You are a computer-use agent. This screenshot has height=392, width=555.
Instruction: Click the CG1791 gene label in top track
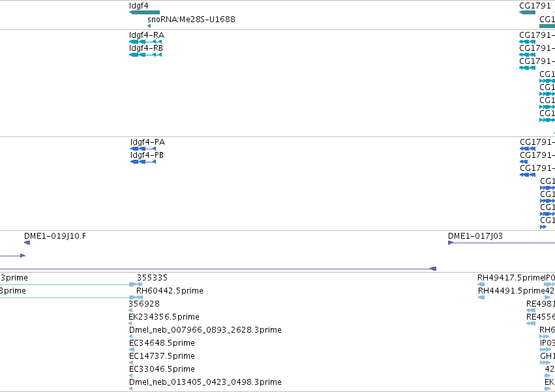pyautogui.click(x=535, y=6)
